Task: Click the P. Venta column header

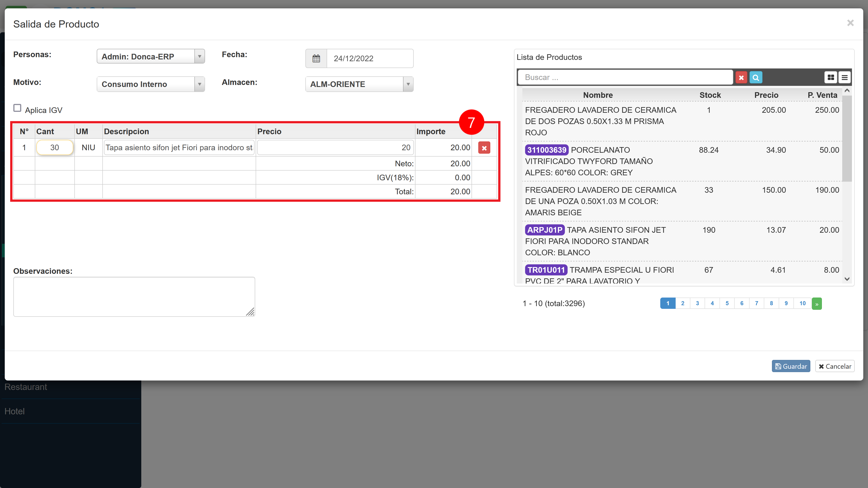Action: (x=822, y=95)
